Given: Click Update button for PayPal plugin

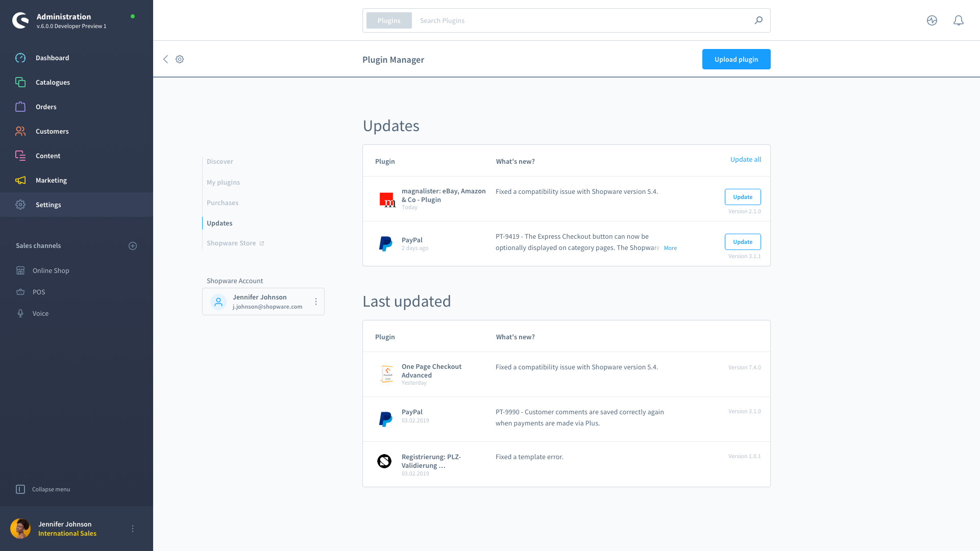Looking at the screenshot, I should [x=743, y=241].
